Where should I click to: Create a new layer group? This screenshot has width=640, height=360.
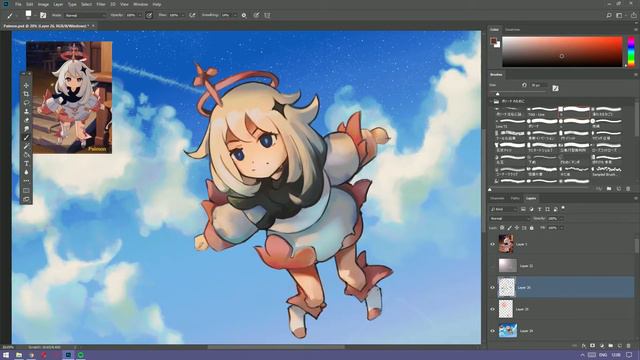(611, 346)
